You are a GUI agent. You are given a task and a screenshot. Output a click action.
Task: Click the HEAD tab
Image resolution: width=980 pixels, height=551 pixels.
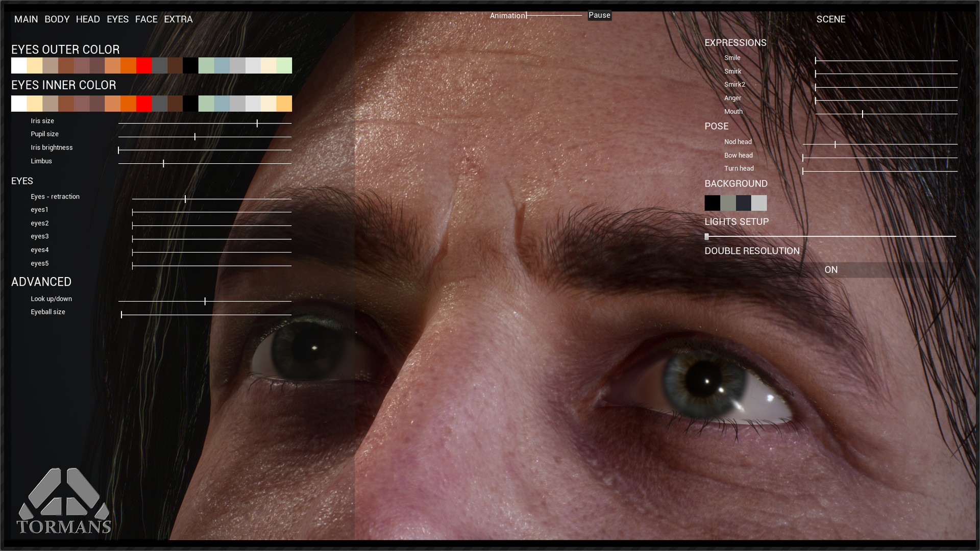coord(87,19)
